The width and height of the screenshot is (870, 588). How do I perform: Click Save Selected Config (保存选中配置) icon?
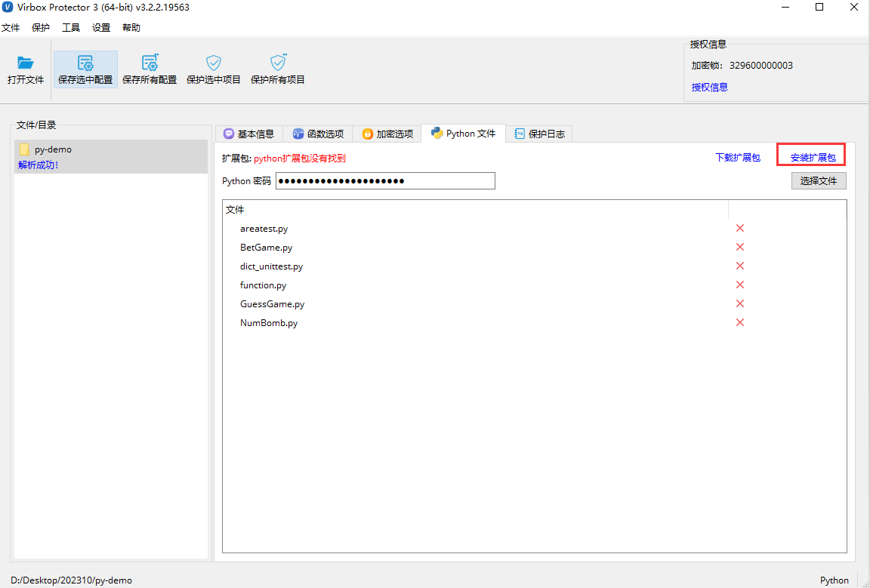(x=85, y=63)
